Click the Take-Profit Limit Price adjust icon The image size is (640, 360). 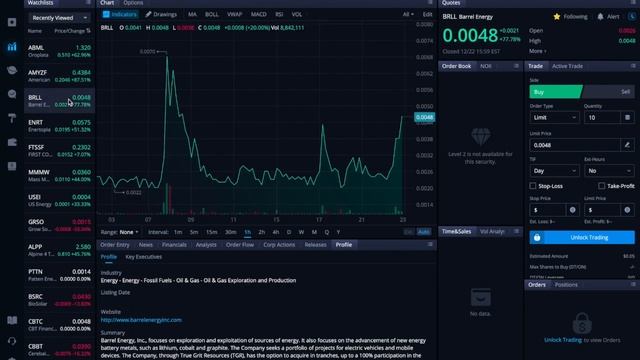[x=627, y=210]
